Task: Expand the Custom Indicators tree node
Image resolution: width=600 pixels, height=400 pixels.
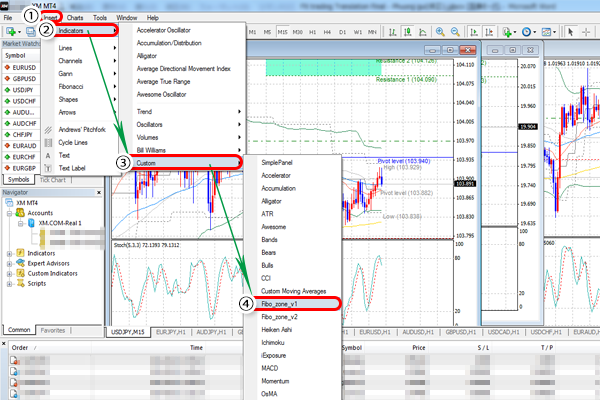Action: (x=9, y=273)
